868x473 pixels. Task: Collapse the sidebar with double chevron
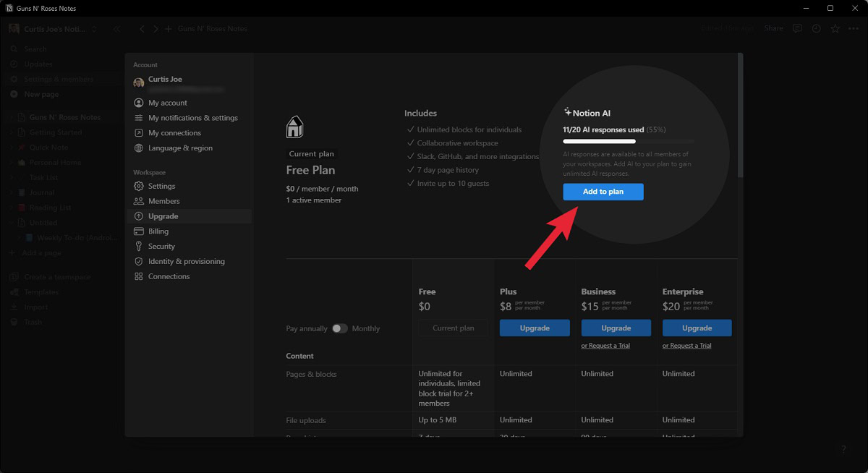pos(116,29)
